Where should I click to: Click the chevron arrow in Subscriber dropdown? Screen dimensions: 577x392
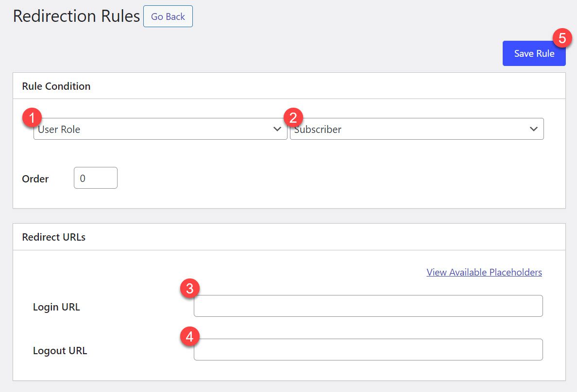(x=533, y=129)
